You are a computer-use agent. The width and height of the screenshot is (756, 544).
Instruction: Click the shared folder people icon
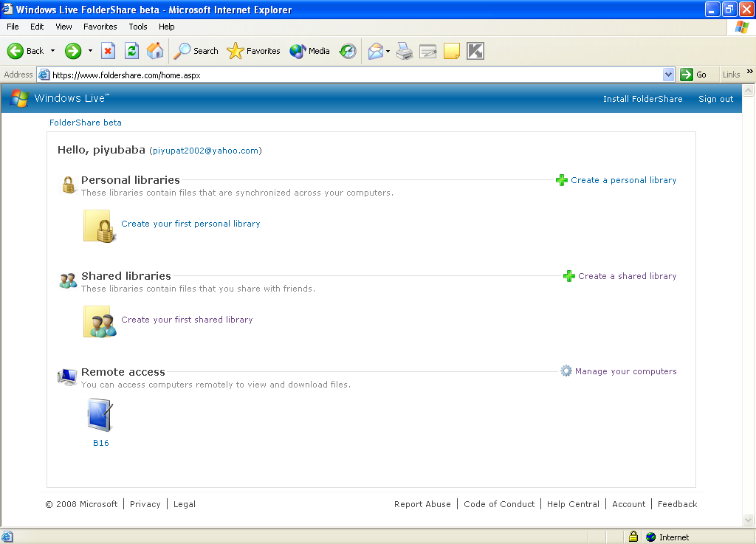100,322
